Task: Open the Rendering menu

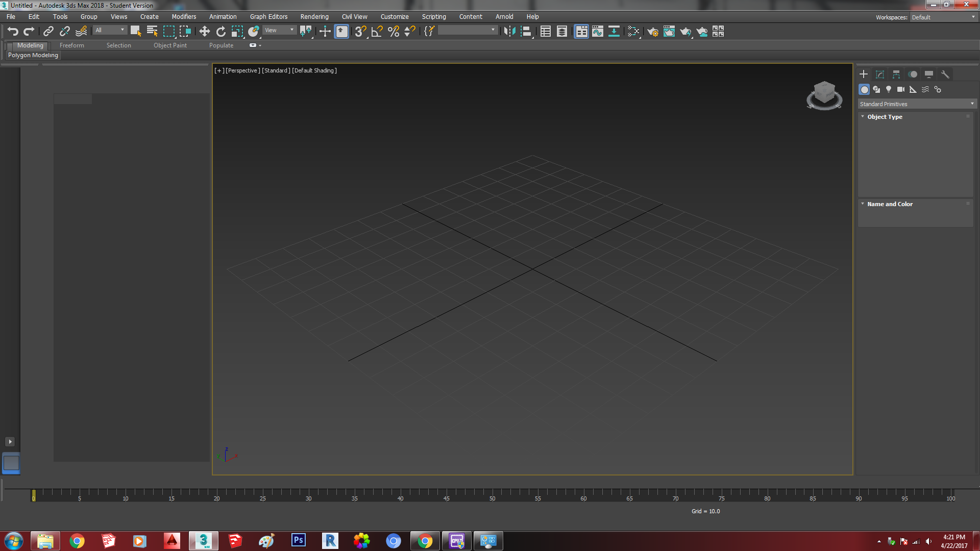Action: (x=314, y=16)
